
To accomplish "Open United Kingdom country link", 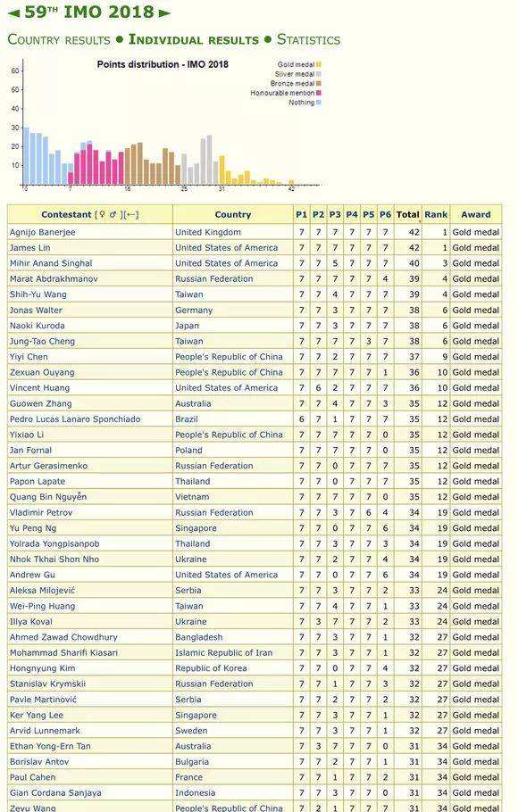I will pos(208,232).
